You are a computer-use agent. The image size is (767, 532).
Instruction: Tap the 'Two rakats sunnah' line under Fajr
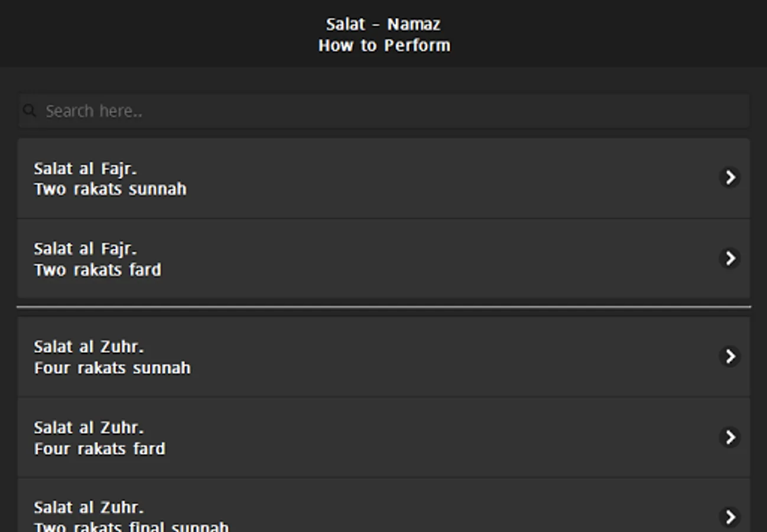click(x=110, y=189)
